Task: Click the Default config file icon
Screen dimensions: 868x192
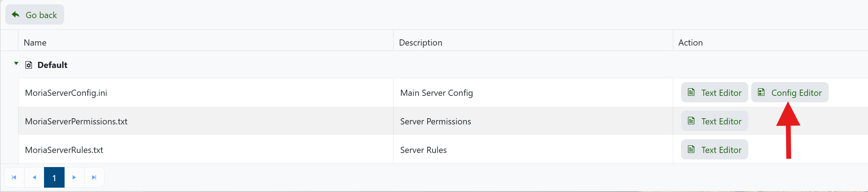Action: [29, 65]
